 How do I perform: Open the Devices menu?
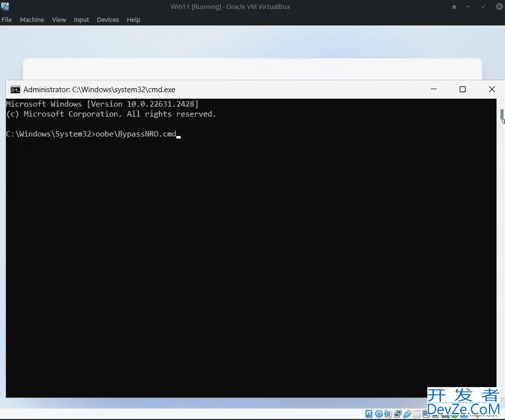tap(108, 19)
